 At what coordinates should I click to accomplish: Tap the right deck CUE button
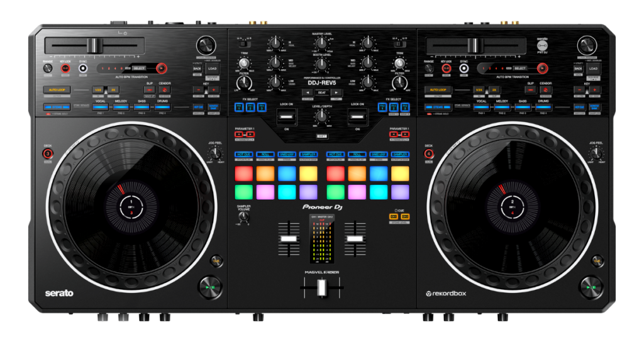597,261
